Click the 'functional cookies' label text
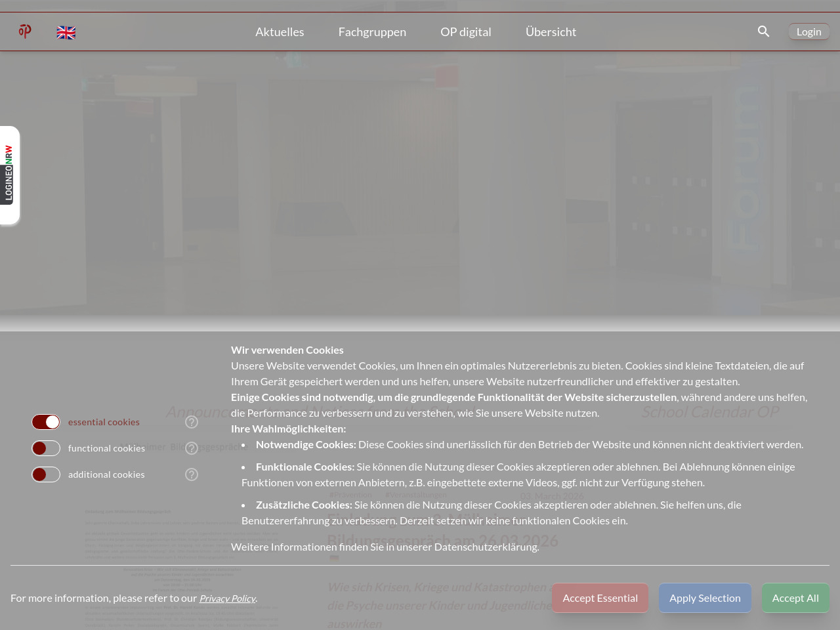 click(106, 448)
